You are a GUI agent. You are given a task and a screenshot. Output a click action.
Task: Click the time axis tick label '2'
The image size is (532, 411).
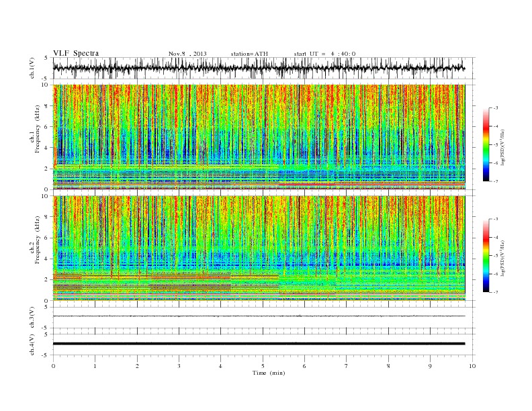[137, 366]
